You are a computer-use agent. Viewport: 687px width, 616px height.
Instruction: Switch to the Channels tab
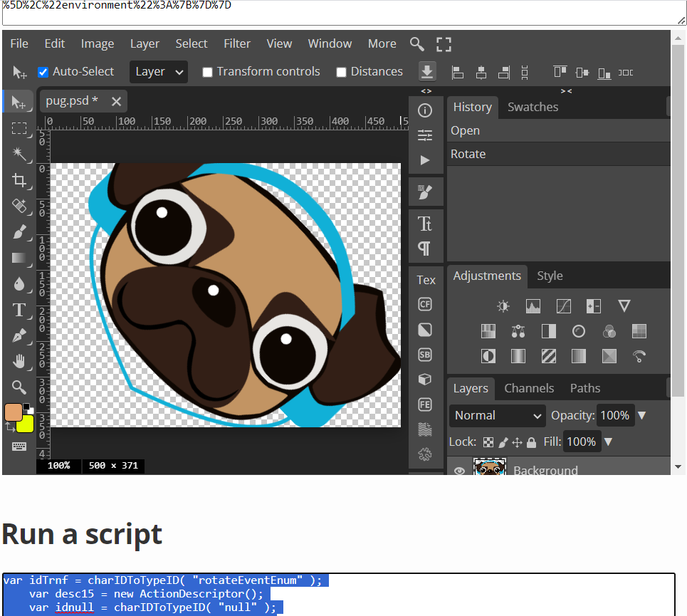pyautogui.click(x=529, y=388)
